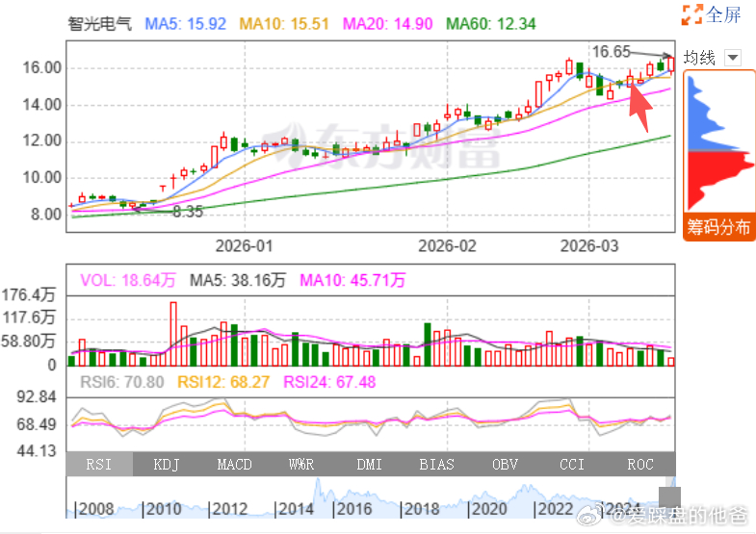Open the DMI indicator tab
Image resolution: width=756 pixels, height=534 pixels.
[369, 464]
